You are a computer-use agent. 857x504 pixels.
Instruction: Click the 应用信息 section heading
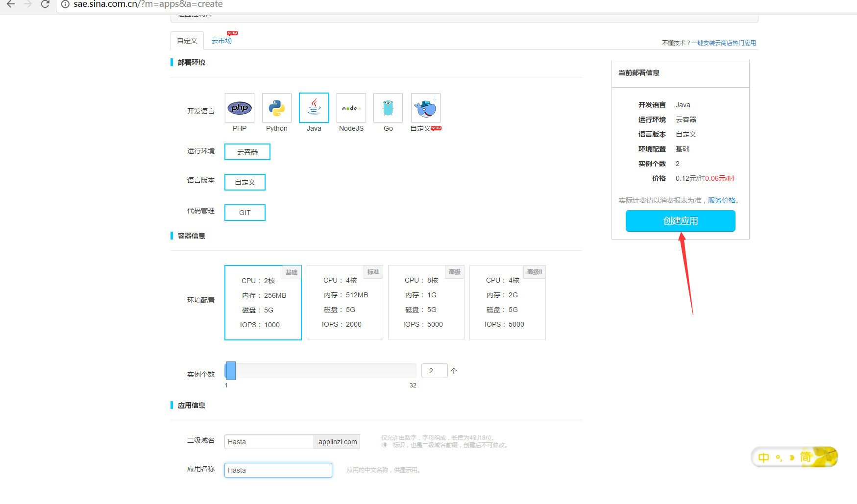pos(192,405)
